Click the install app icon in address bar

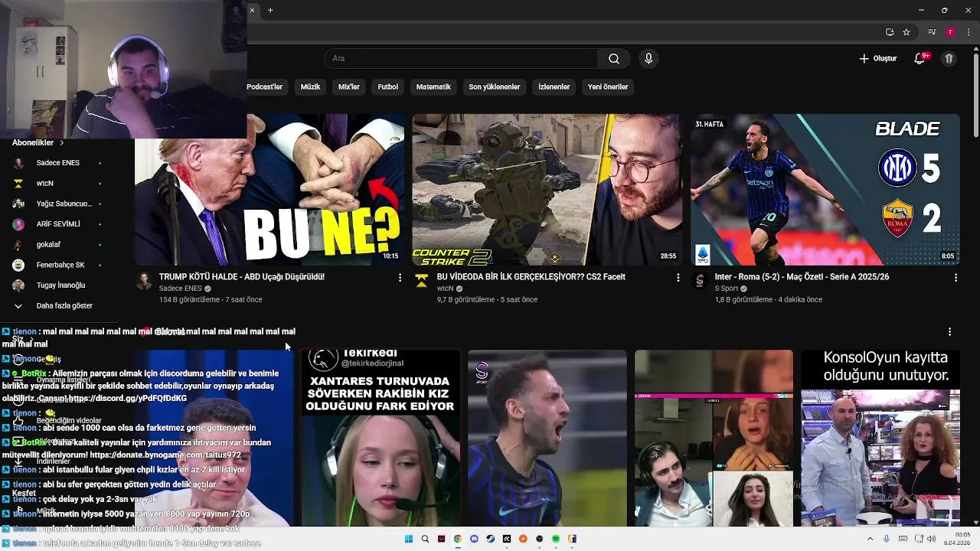[x=890, y=32]
